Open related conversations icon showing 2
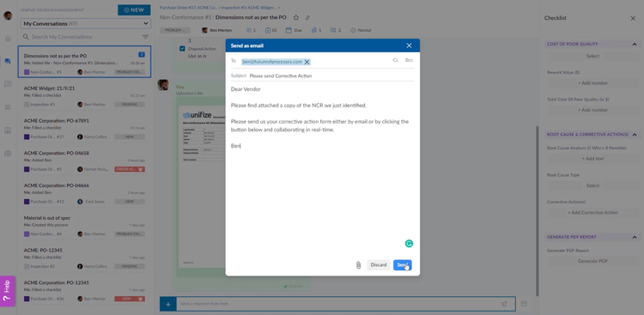Viewport: 644px width, 315px height. pos(336,30)
